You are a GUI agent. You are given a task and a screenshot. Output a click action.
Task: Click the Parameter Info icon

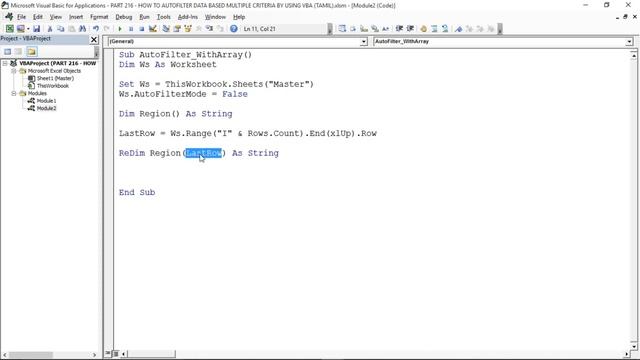tap(375, 29)
